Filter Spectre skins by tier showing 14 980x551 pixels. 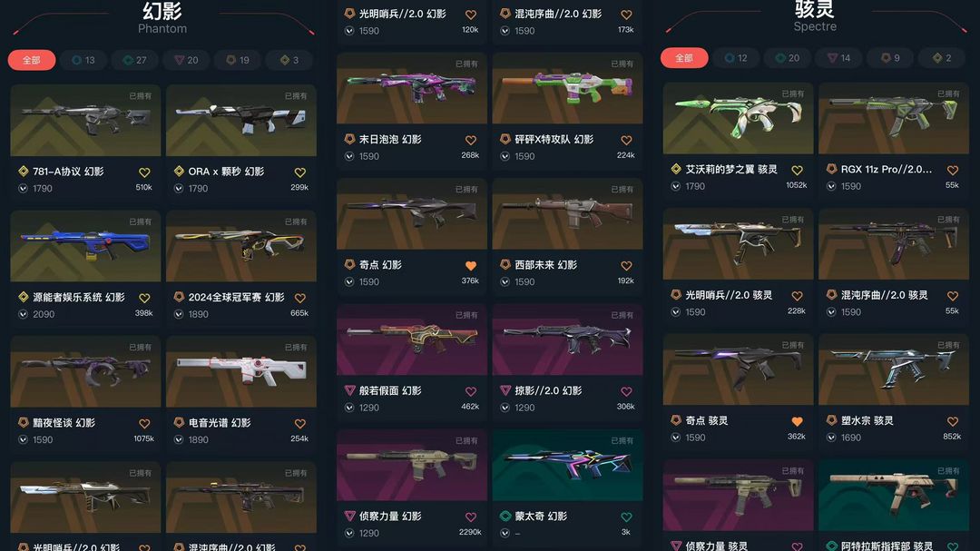point(838,57)
